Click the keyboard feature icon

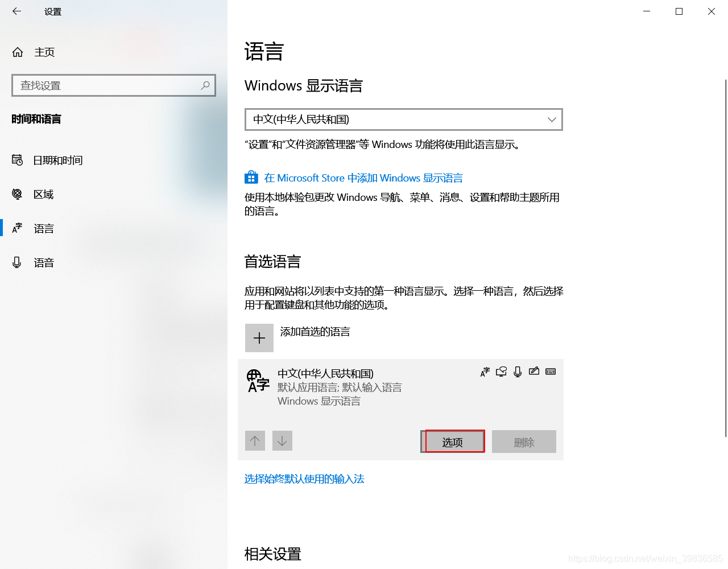tap(551, 372)
